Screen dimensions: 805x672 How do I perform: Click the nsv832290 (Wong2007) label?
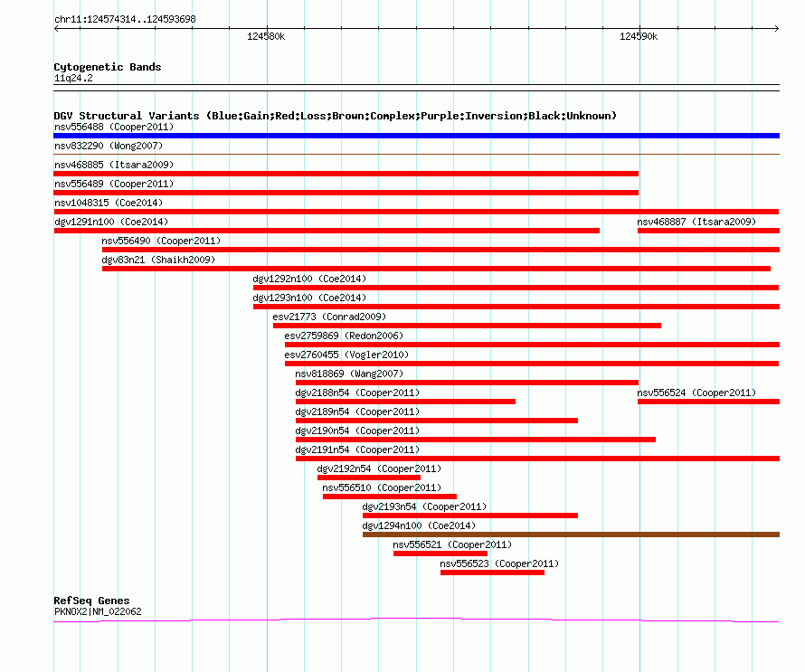click(x=109, y=146)
